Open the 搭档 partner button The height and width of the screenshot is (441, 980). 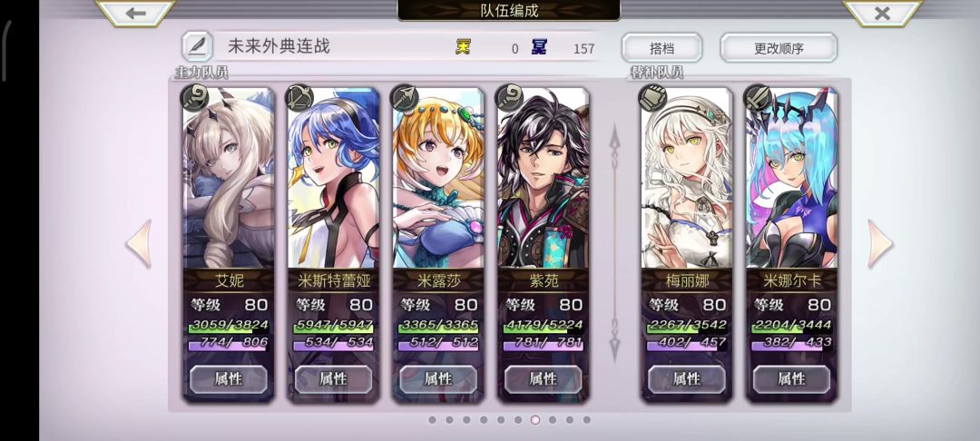point(661,48)
